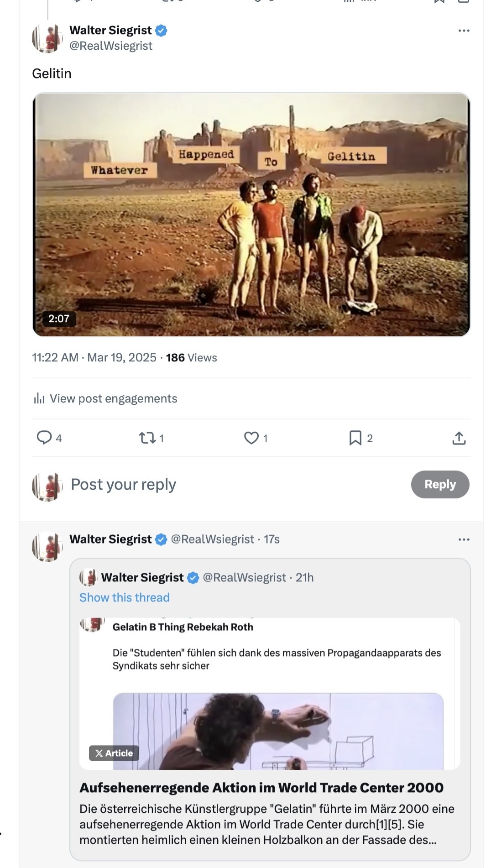Click Walter Siegrist's name in the quoted 21h post
491x868 pixels.
[x=142, y=577]
